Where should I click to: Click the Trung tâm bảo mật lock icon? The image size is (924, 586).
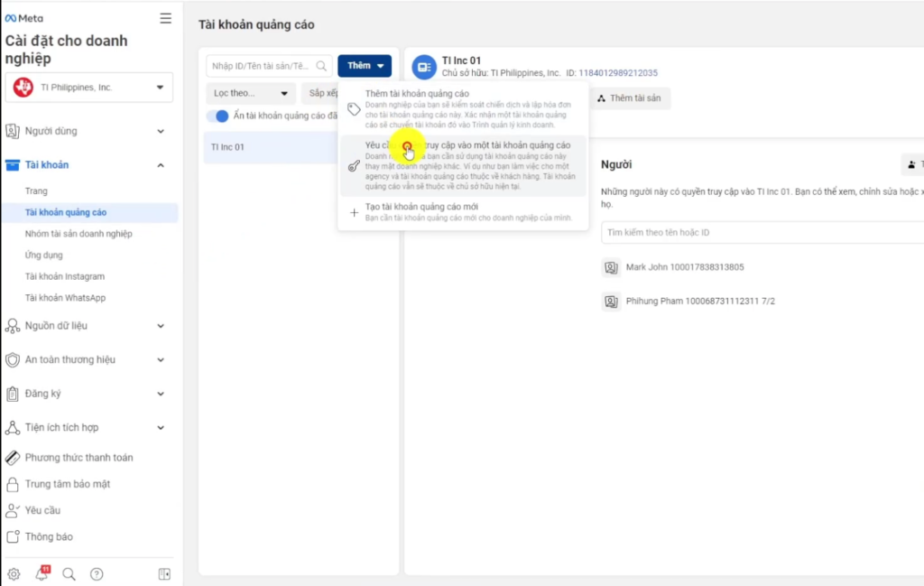(x=13, y=484)
